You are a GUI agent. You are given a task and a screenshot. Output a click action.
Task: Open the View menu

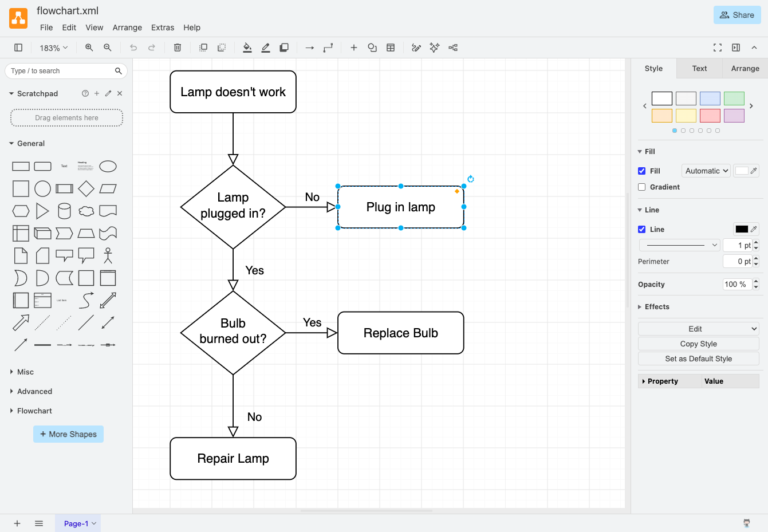pyautogui.click(x=94, y=27)
